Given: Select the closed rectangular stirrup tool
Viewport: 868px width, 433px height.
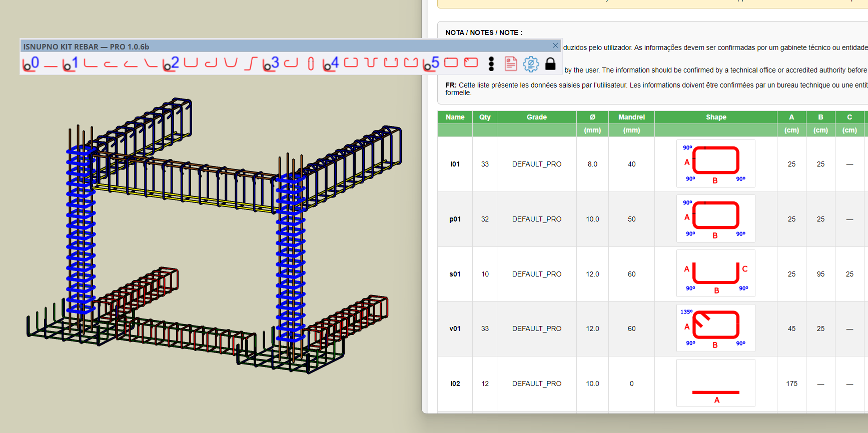Looking at the screenshot, I should pyautogui.click(x=451, y=63).
